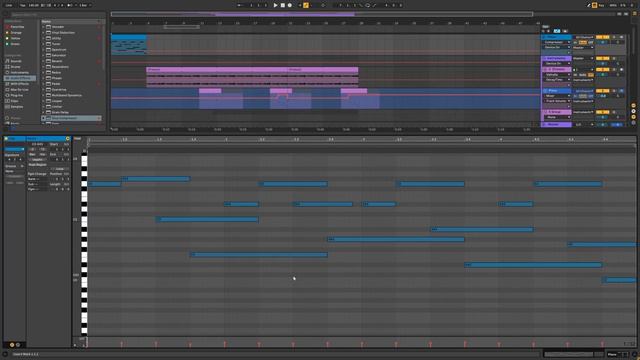Viewport: 640px width, 360px height.
Task: Unfold the first track with its arrow
Action: (544, 37)
